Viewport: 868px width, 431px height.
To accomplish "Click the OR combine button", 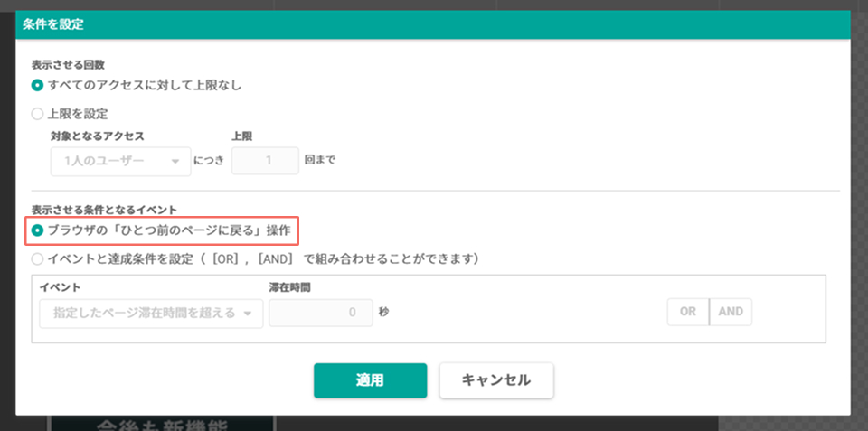I will (x=688, y=312).
